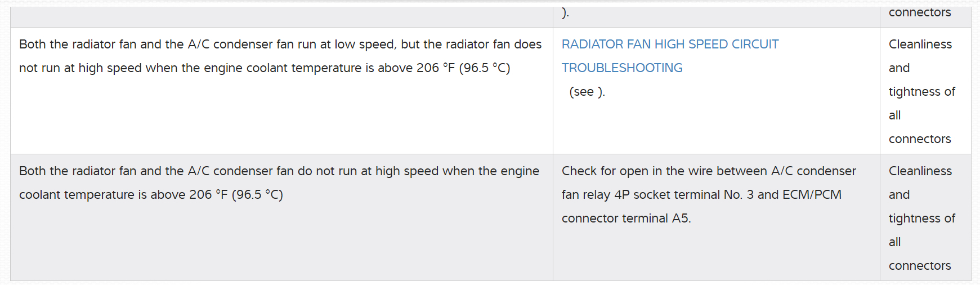Click the empty first cell of the top row

[281, 14]
